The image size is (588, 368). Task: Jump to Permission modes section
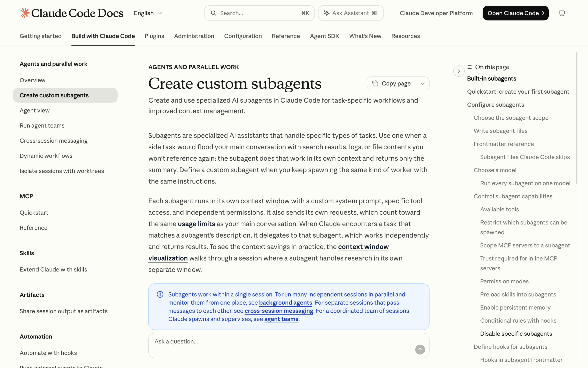504,281
